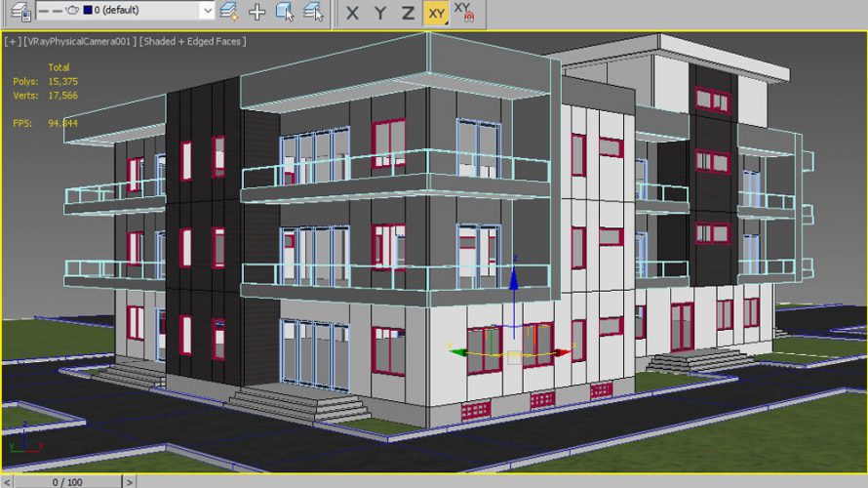Viewport: 868px width, 488px height.
Task: Toggle the XY plane constraint button
Action: [x=436, y=13]
